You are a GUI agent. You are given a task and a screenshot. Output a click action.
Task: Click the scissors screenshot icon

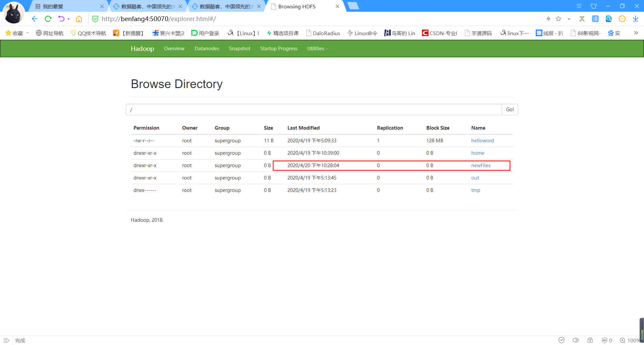582,19
